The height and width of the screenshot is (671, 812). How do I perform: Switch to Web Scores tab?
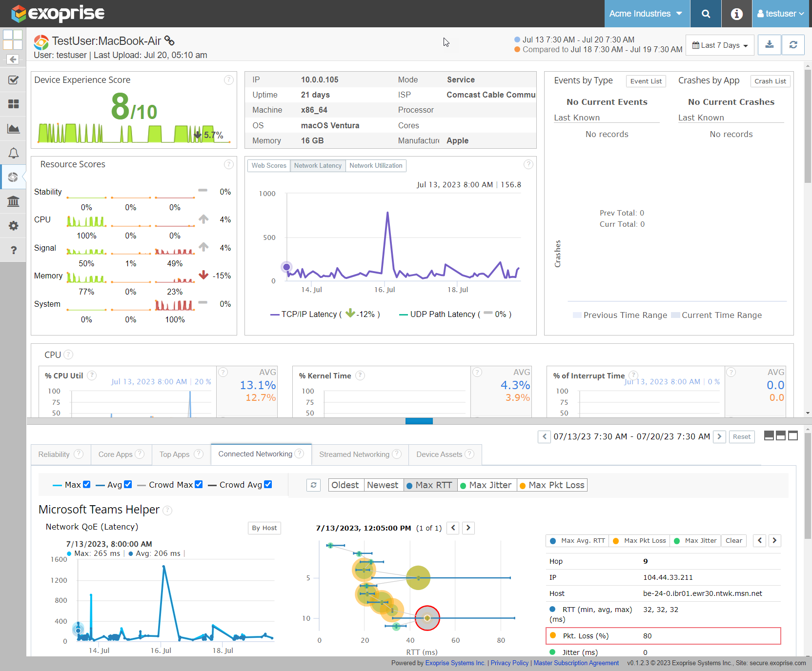point(269,166)
